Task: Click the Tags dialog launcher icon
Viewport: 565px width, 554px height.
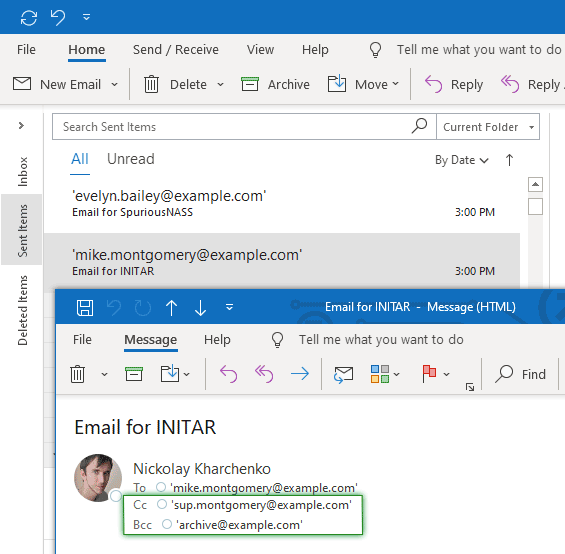Action: [x=470, y=387]
